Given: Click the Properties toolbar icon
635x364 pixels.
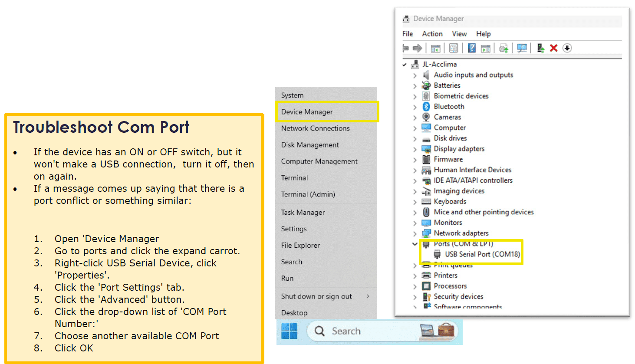Looking at the screenshot, I should 454,48.
